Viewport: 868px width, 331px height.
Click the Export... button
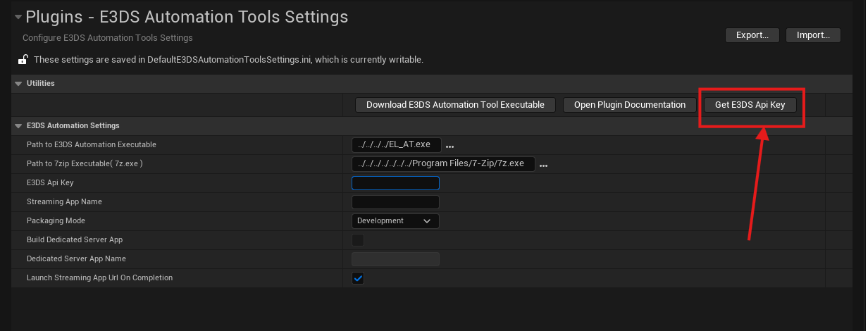click(752, 35)
